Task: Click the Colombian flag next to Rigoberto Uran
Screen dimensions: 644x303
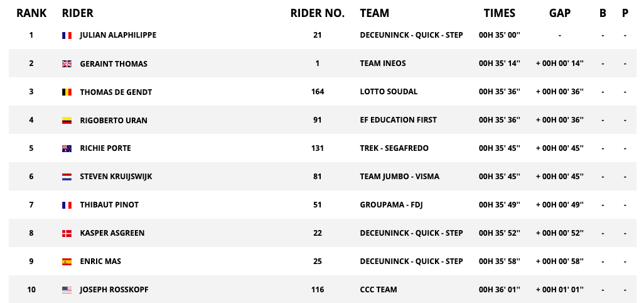Action: (x=67, y=121)
